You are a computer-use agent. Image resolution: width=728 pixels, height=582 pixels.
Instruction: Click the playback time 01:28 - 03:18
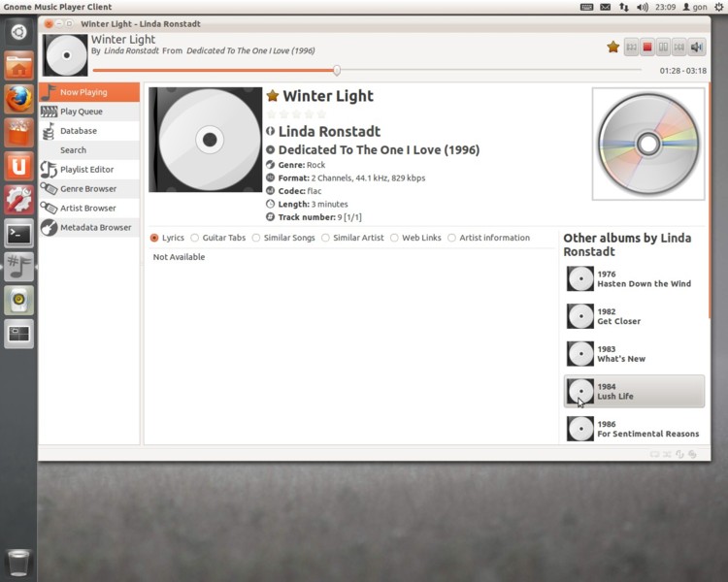coord(683,71)
